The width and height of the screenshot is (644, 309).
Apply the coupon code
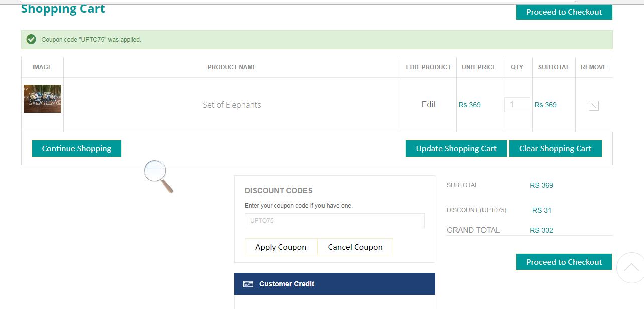(x=281, y=247)
